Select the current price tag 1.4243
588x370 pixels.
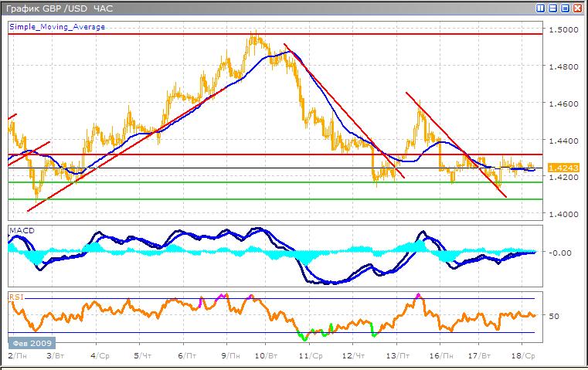coord(559,168)
